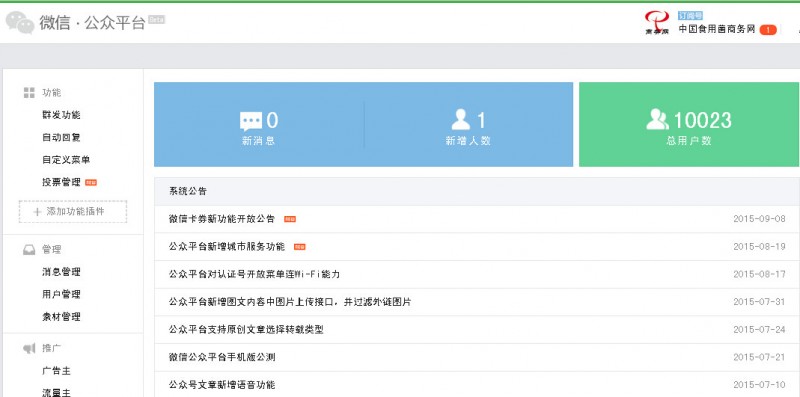800x397 pixels.
Task: Click the date 2015-07-24
Action: click(759, 330)
